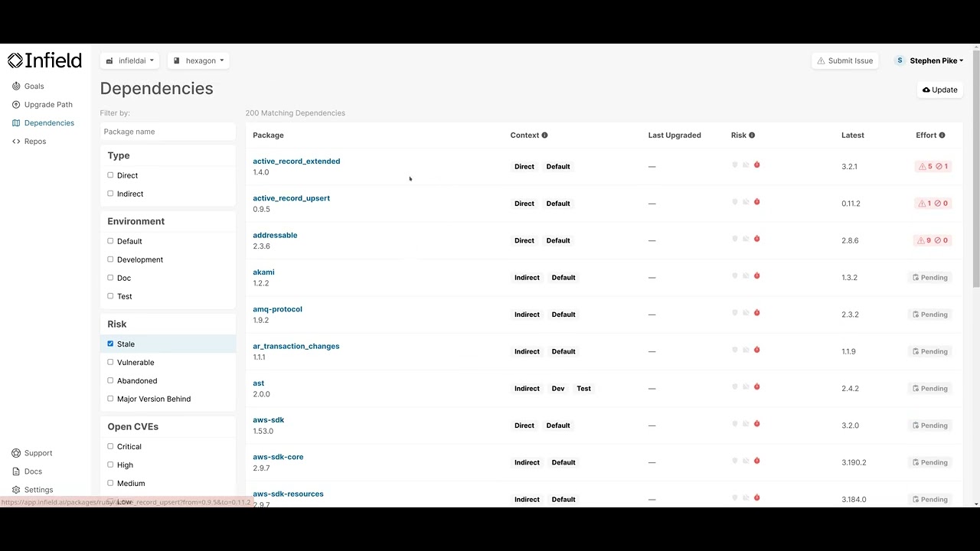
Task: Click the red stale icon for aws-sdk-core
Action: pos(756,461)
